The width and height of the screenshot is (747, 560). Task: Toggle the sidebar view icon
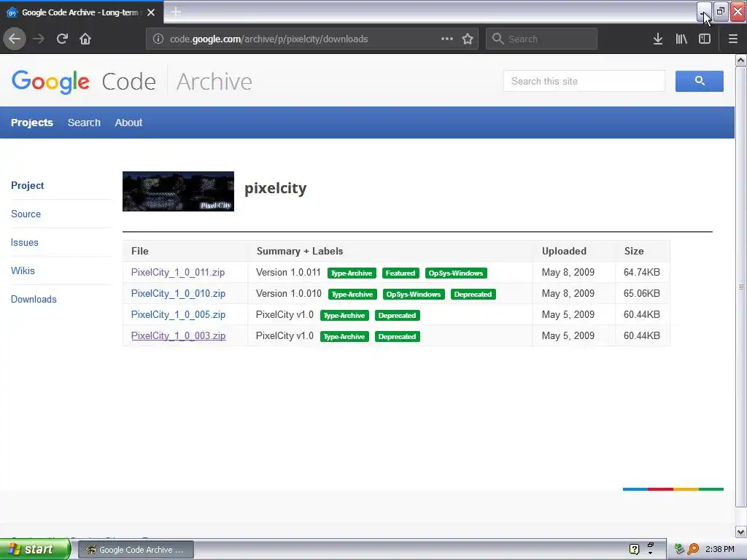(x=705, y=39)
